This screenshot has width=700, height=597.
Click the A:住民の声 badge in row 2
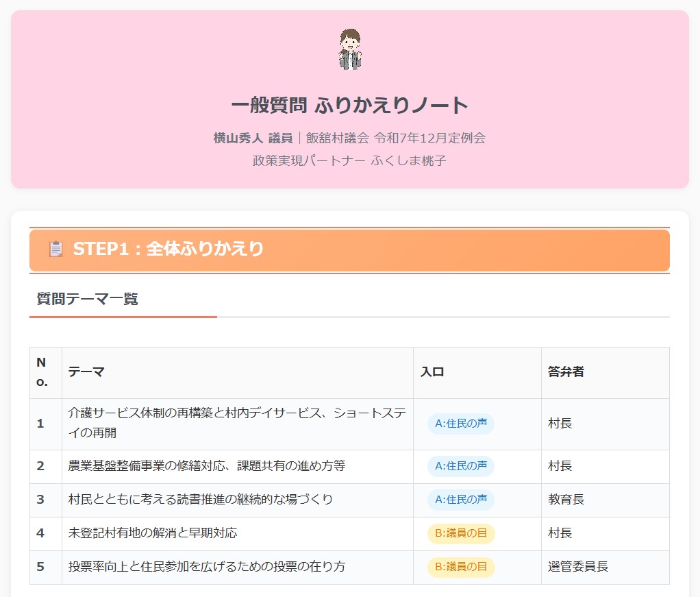pyautogui.click(x=460, y=466)
